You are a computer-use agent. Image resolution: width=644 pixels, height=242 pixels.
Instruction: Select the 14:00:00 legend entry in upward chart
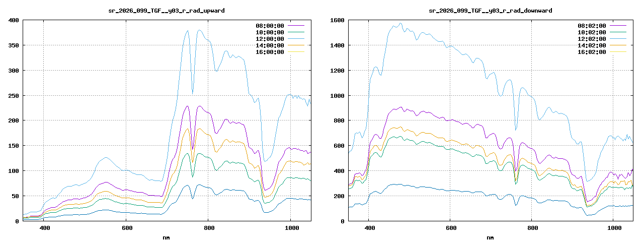[270, 45]
